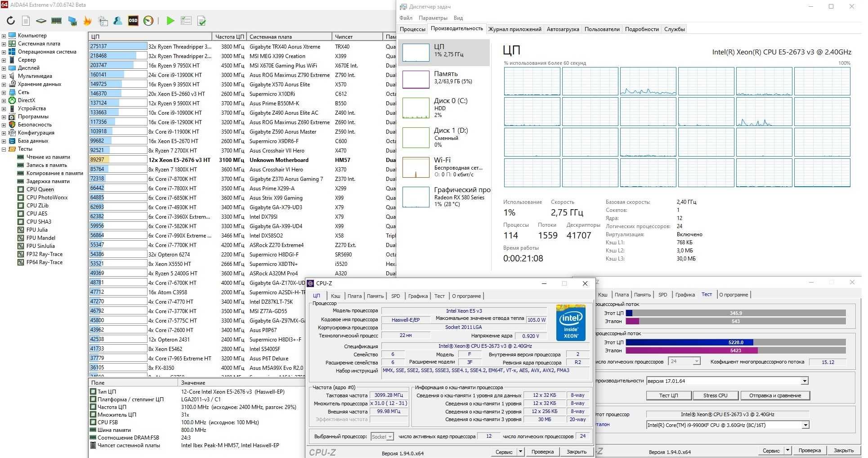Click the Отправка и сравнение button
Viewport: 868px width, 458px height.
pos(775,395)
